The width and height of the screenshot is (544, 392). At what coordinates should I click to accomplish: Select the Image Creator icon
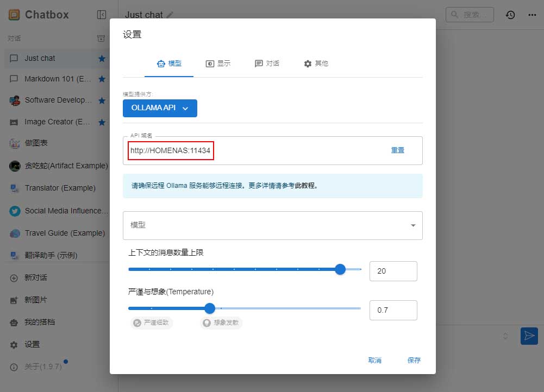click(x=14, y=122)
